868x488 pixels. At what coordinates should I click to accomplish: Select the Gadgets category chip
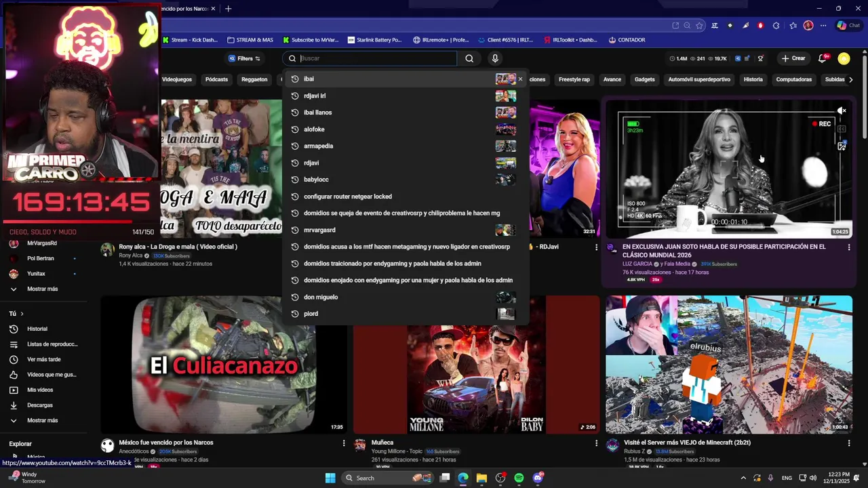point(644,79)
